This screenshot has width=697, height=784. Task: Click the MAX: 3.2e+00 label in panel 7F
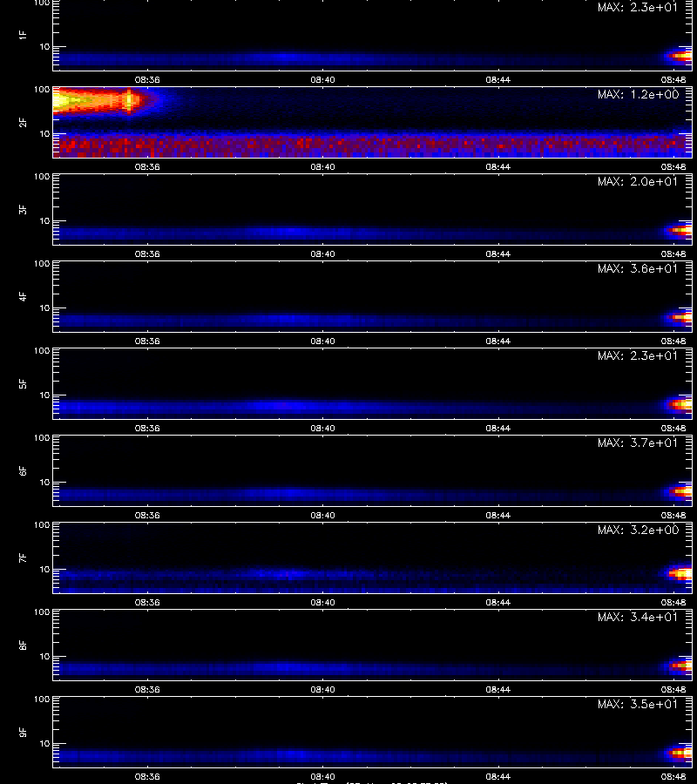(x=638, y=530)
